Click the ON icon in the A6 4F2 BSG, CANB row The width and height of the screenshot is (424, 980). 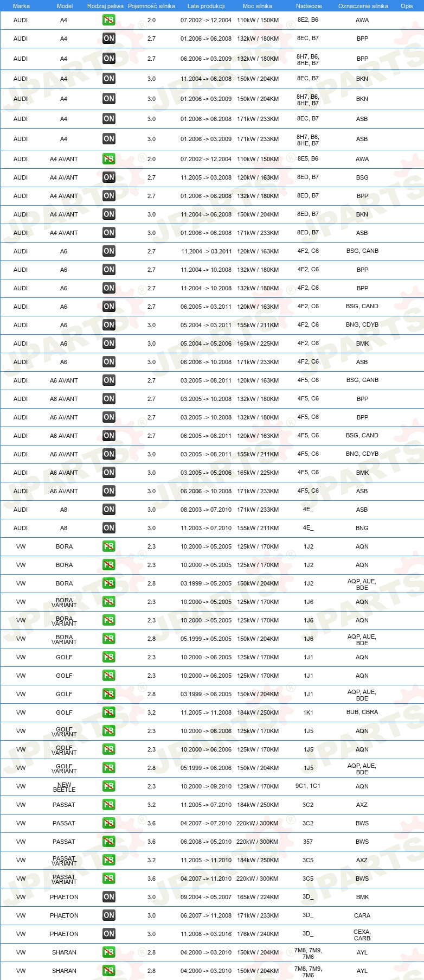(108, 251)
